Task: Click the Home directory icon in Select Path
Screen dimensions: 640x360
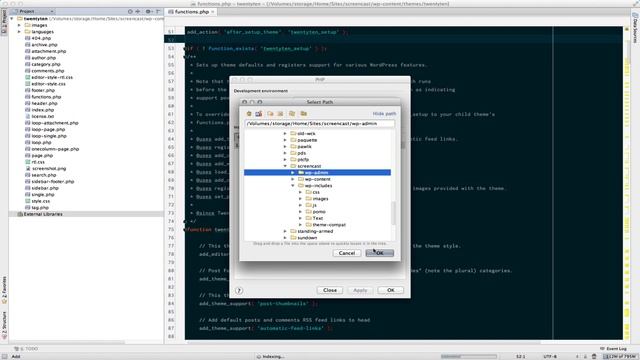Action: 249,113
